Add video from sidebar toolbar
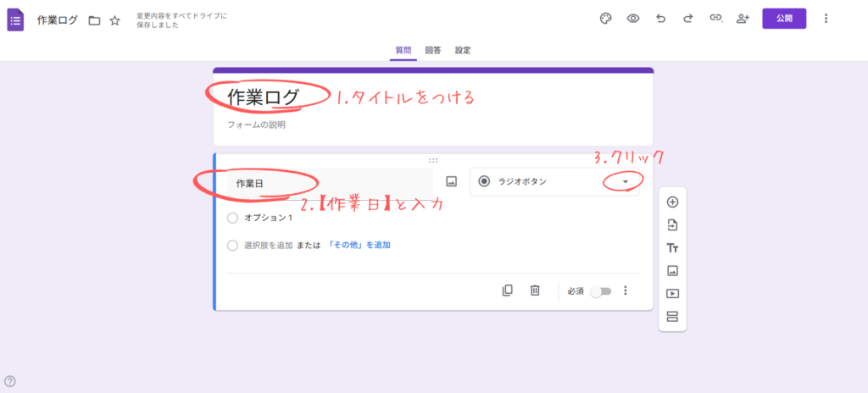This screenshot has height=393, width=868. [x=672, y=293]
